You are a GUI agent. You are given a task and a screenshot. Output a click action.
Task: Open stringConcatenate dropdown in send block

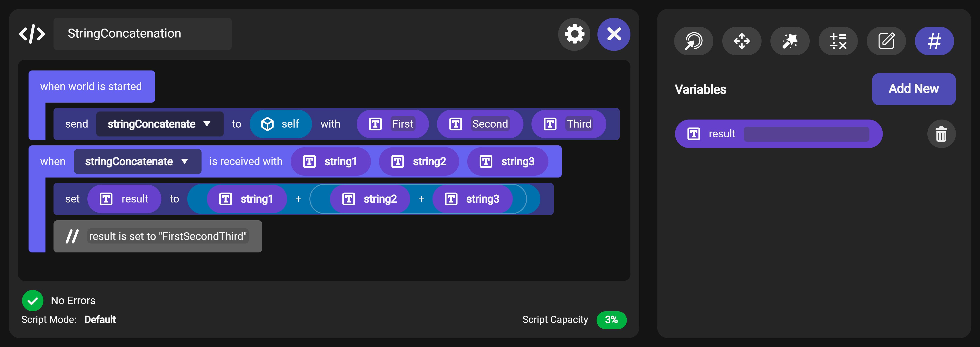click(x=160, y=124)
